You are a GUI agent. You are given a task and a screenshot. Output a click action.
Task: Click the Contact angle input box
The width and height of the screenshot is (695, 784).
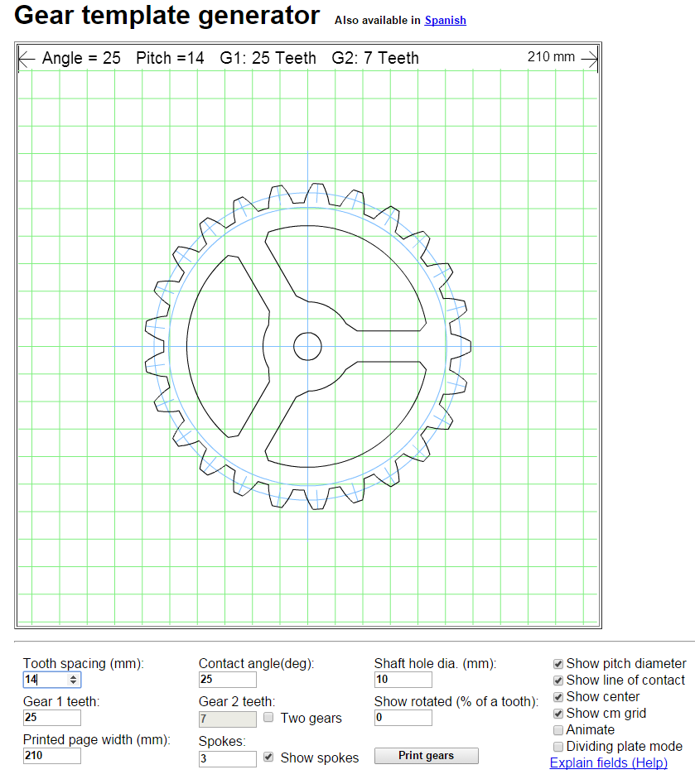[x=227, y=680]
